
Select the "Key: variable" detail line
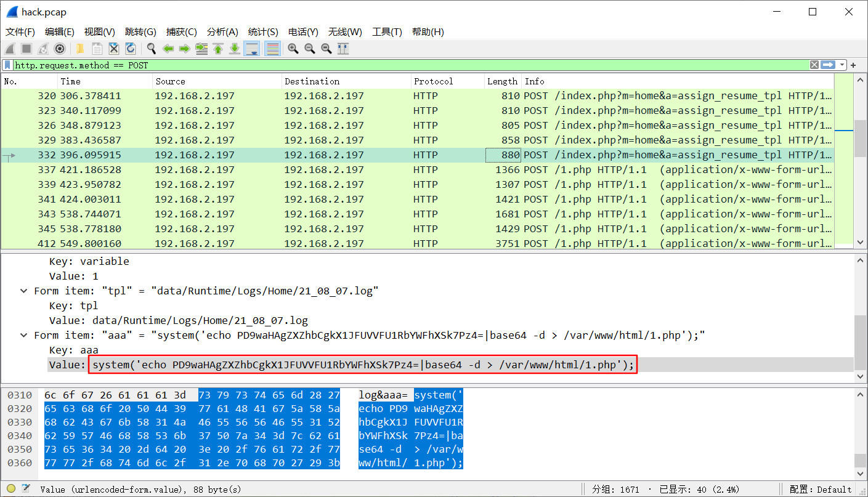tap(89, 261)
